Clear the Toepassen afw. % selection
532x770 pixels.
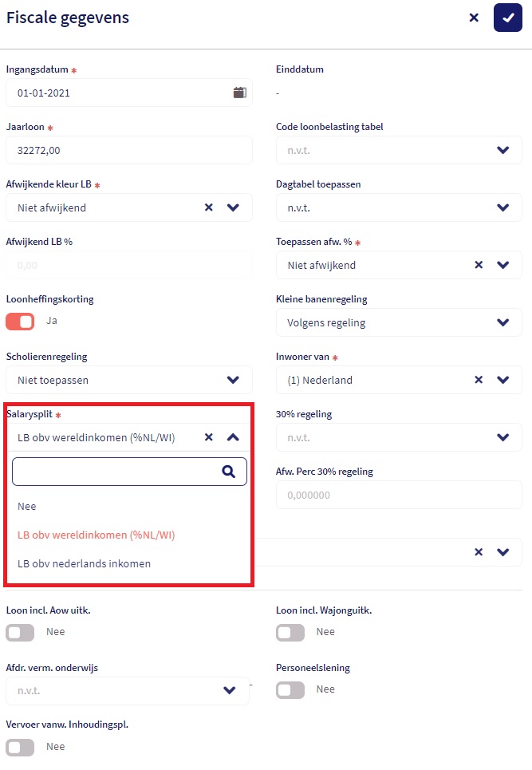pyautogui.click(x=479, y=265)
